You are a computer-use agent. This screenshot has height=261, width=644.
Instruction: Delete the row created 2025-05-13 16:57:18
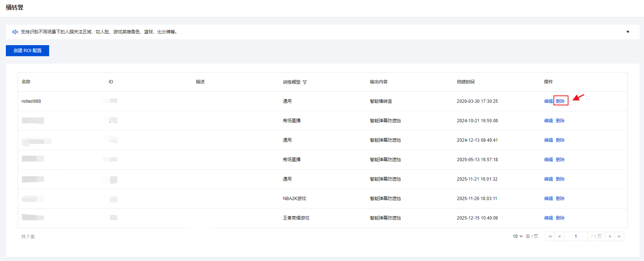point(560,160)
